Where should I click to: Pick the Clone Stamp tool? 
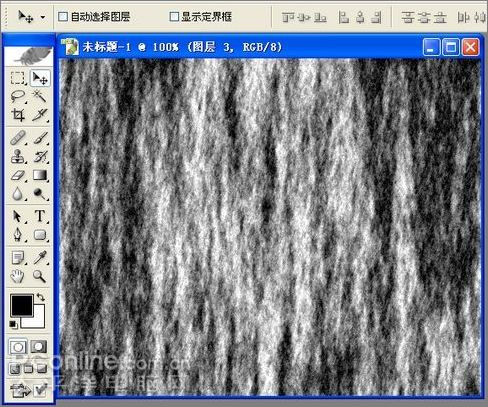(17, 156)
